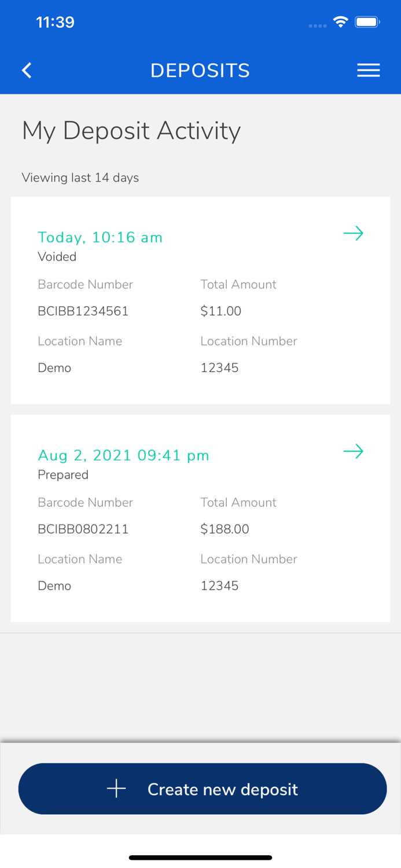Open the hamburger menu
Viewport: 401px width, 868px height.
click(x=368, y=71)
